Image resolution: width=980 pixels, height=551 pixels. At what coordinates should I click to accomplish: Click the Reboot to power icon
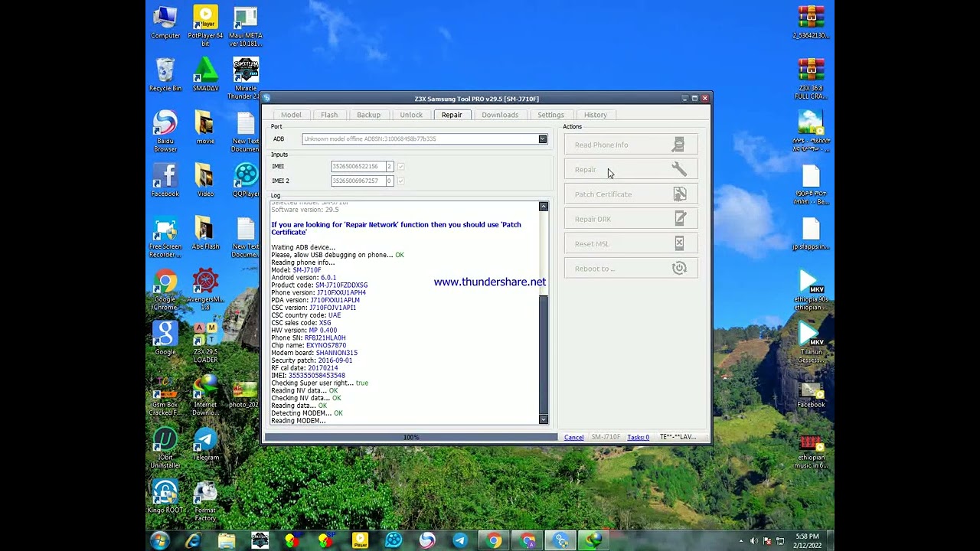[679, 268]
